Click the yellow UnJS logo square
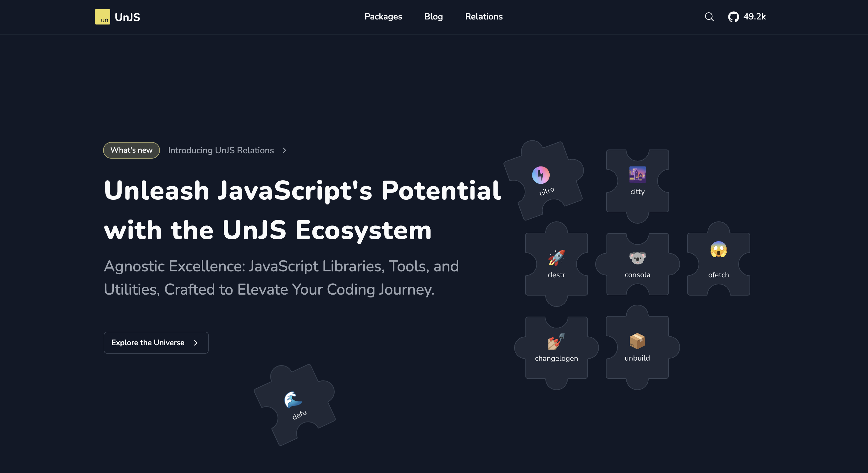The height and width of the screenshot is (473, 868). (102, 17)
